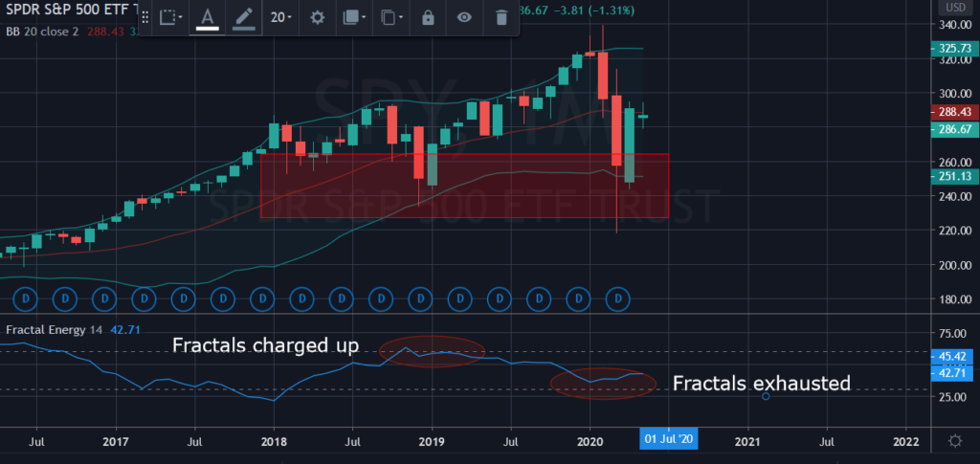Viewport: 980px width, 464px height.
Task: Click the red 288.43 price label on axis
Action: click(954, 113)
